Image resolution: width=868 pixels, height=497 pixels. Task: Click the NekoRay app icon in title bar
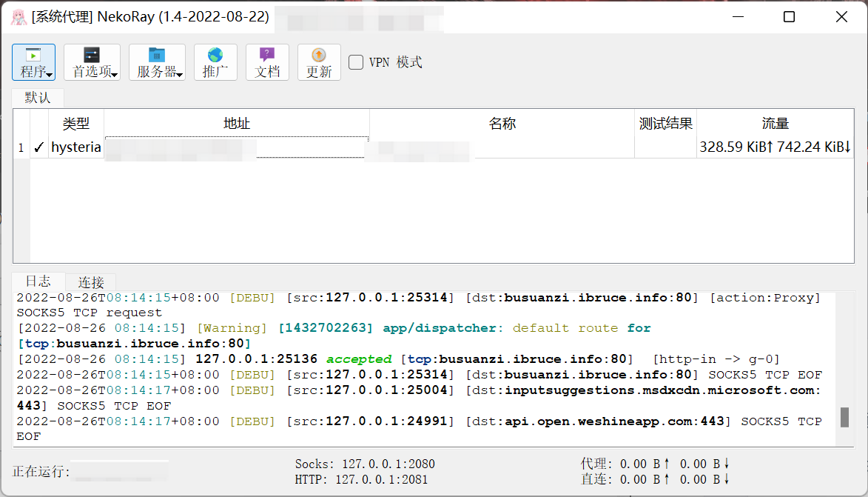point(18,17)
